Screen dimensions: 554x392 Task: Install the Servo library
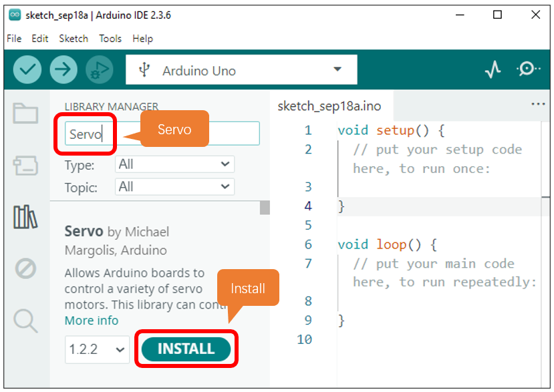point(186,349)
